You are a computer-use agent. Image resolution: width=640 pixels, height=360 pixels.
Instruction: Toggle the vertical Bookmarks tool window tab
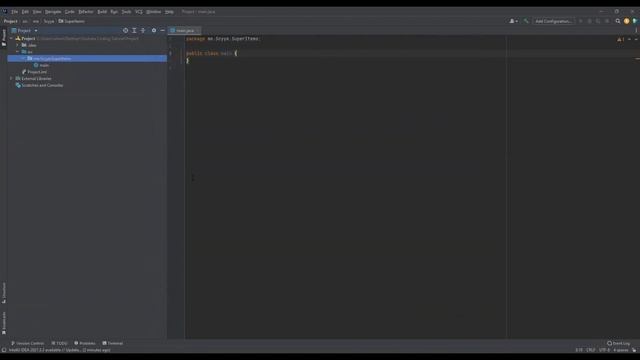[4, 323]
